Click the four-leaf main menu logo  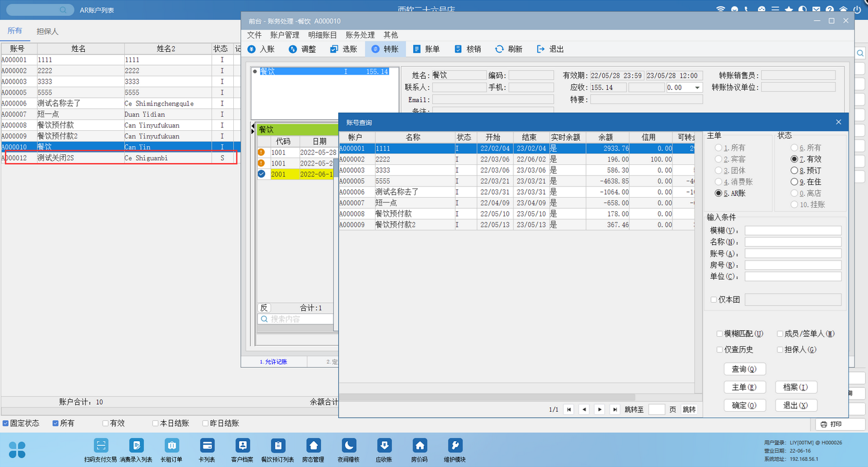(x=17, y=449)
